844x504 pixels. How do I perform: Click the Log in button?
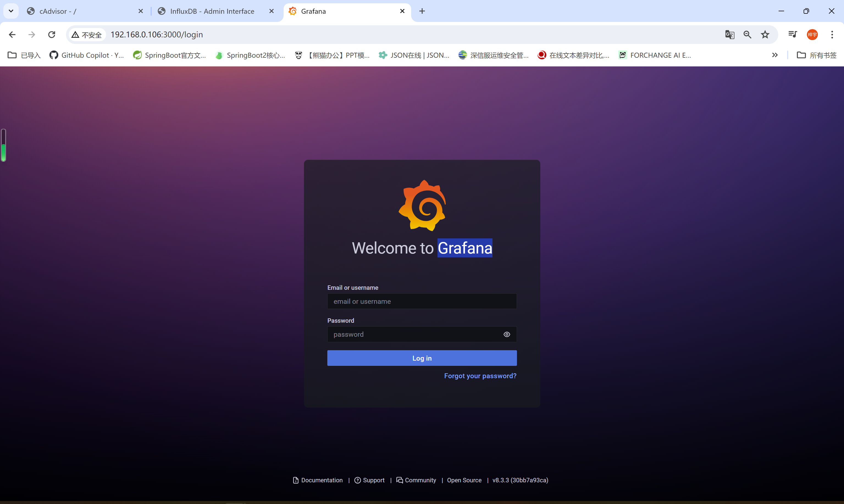tap(422, 358)
